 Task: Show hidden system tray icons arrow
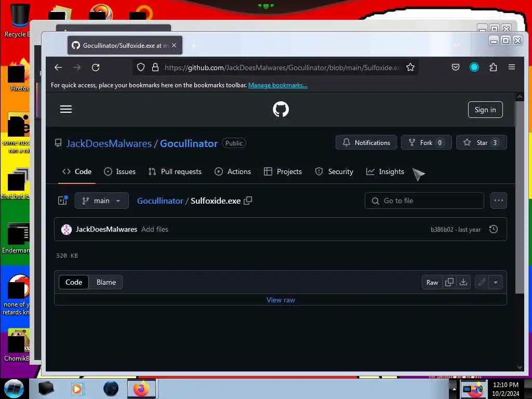click(454, 389)
